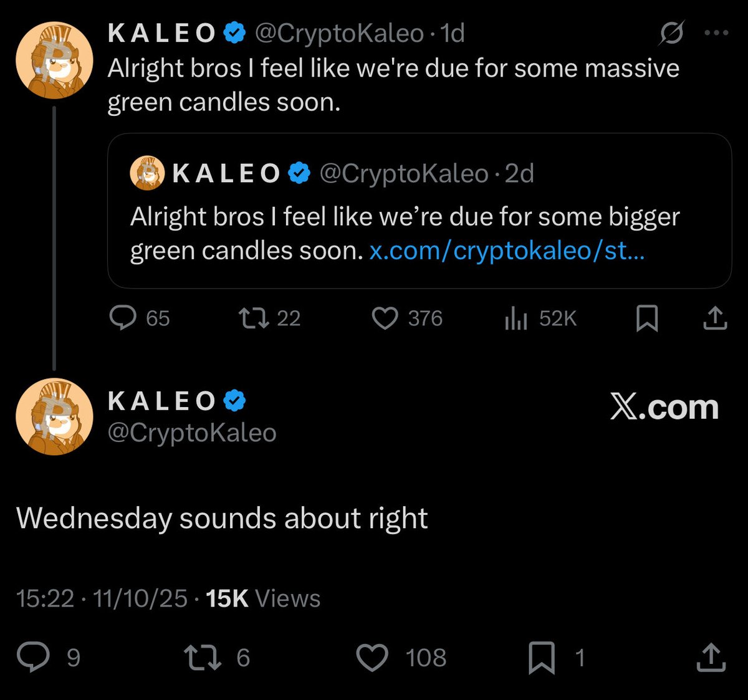Like the top tweet with 376 likes

click(x=385, y=318)
